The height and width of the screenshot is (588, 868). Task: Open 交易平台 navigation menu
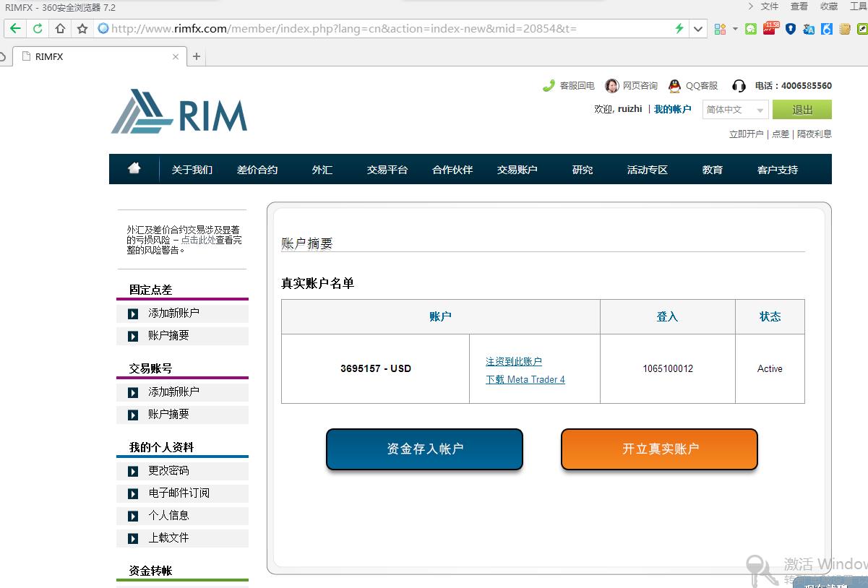coord(387,170)
